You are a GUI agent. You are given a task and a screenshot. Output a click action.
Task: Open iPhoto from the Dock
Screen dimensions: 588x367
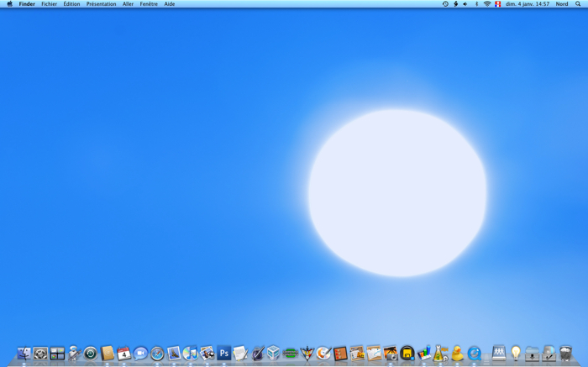click(x=207, y=353)
